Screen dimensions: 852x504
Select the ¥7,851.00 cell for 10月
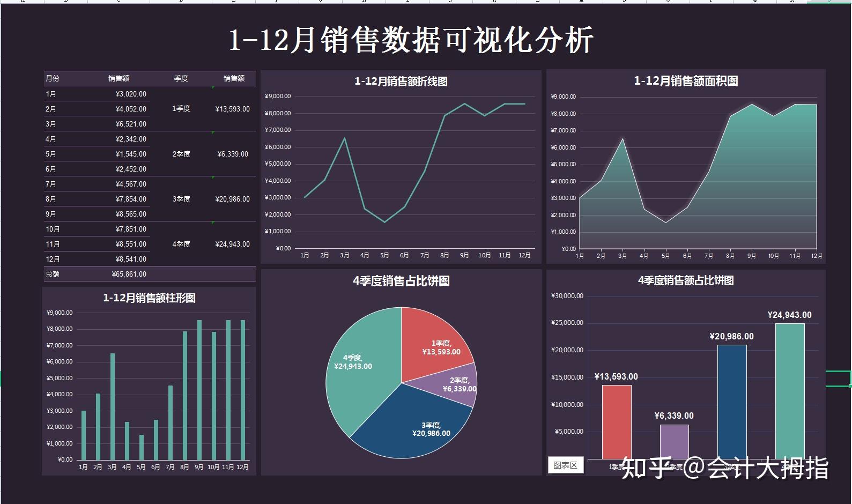click(x=131, y=229)
